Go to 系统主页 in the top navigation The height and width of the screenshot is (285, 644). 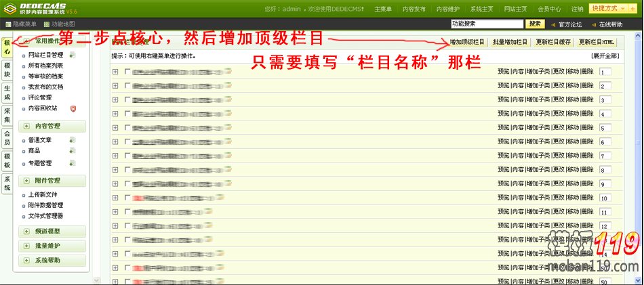482,9
